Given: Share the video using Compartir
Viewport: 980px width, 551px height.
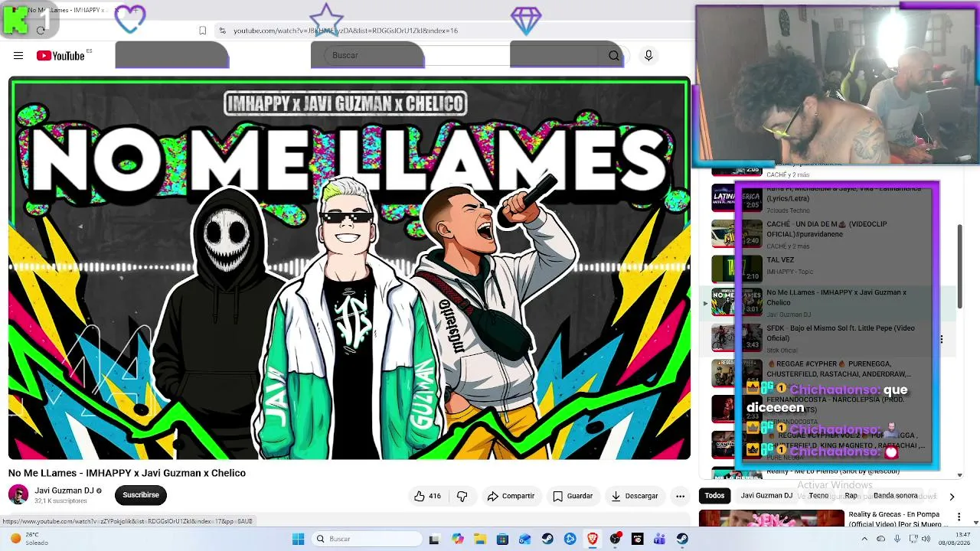Looking at the screenshot, I should click(x=511, y=496).
